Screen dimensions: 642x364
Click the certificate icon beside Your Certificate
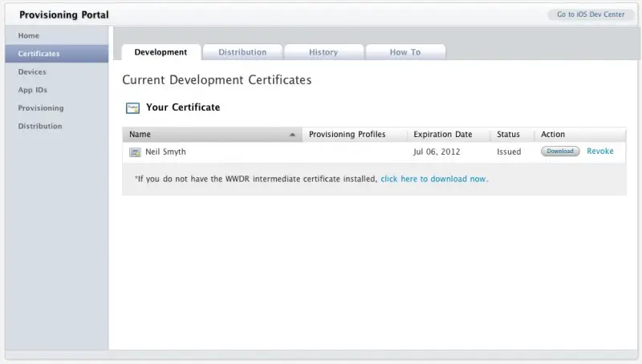[x=132, y=107]
